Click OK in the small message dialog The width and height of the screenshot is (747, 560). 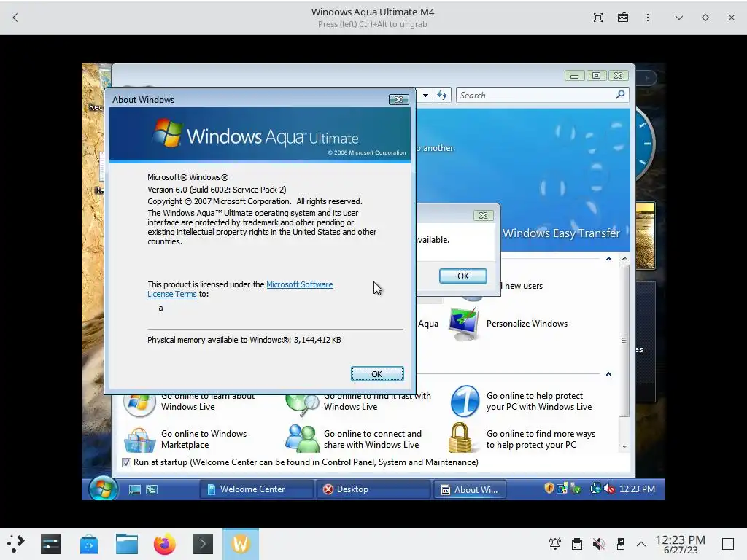462,276
